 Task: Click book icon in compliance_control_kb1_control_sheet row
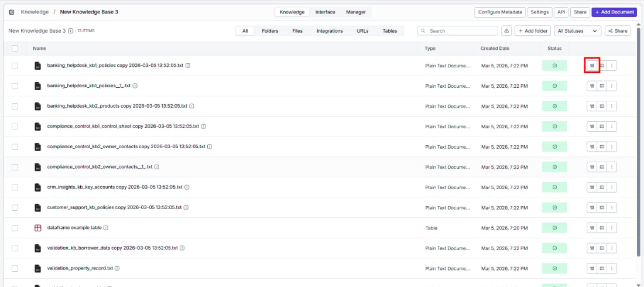[x=602, y=127]
